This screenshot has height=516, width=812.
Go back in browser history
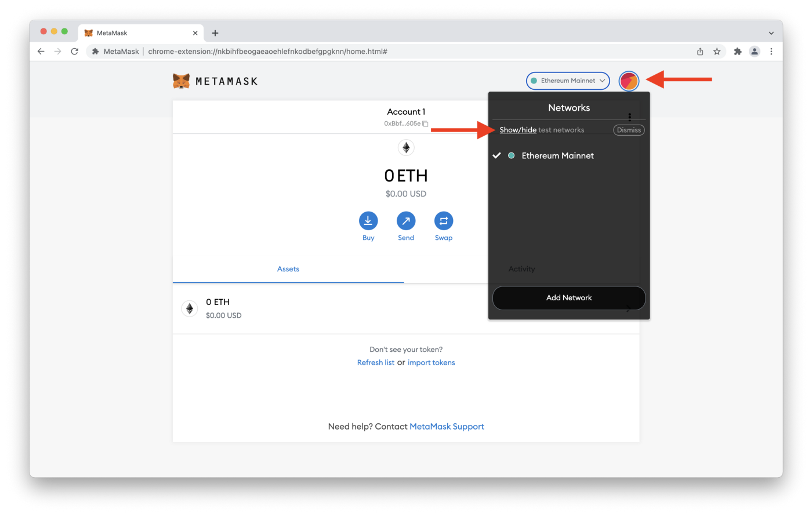click(41, 51)
